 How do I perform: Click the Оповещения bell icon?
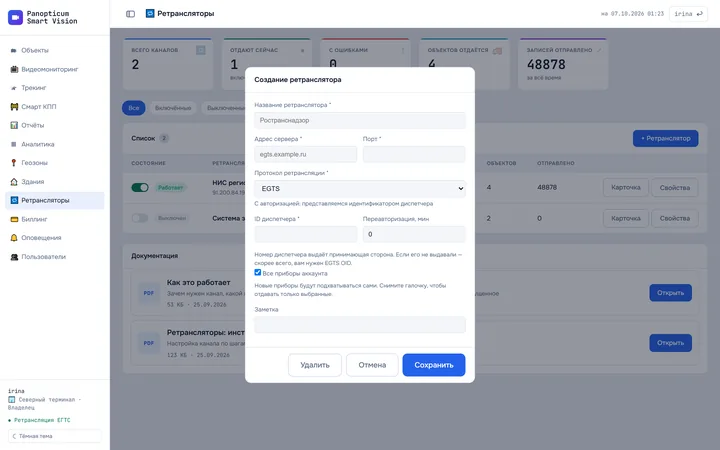[14, 238]
